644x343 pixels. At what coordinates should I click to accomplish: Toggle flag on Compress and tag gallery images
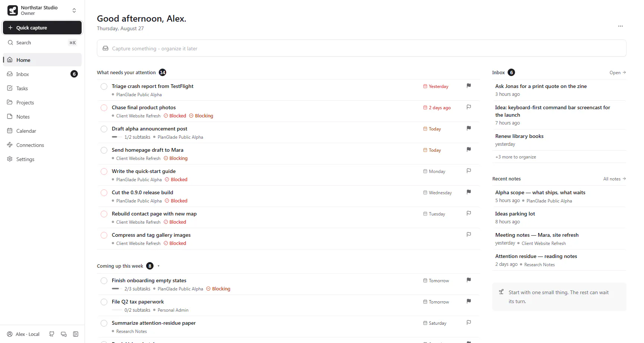coord(469,235)
